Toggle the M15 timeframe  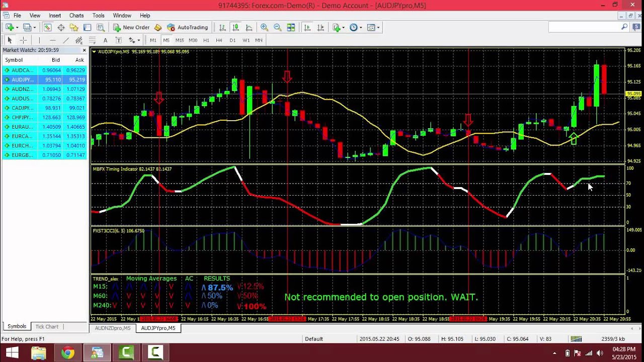[180, 40]
